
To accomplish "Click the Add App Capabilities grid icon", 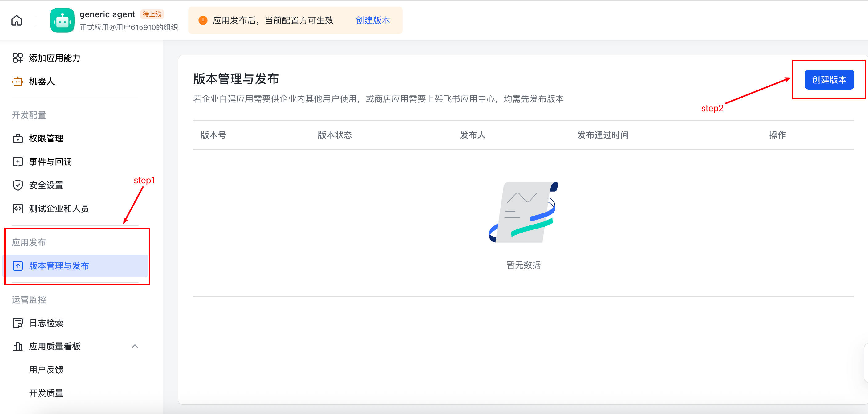I will pos(18,58).
